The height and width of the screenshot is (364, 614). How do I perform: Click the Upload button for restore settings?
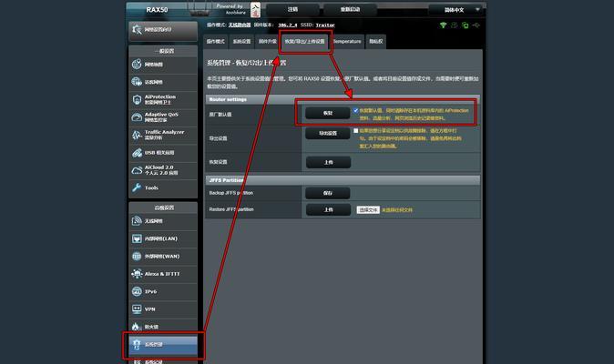pyautogui.click(x=328, y=162)
